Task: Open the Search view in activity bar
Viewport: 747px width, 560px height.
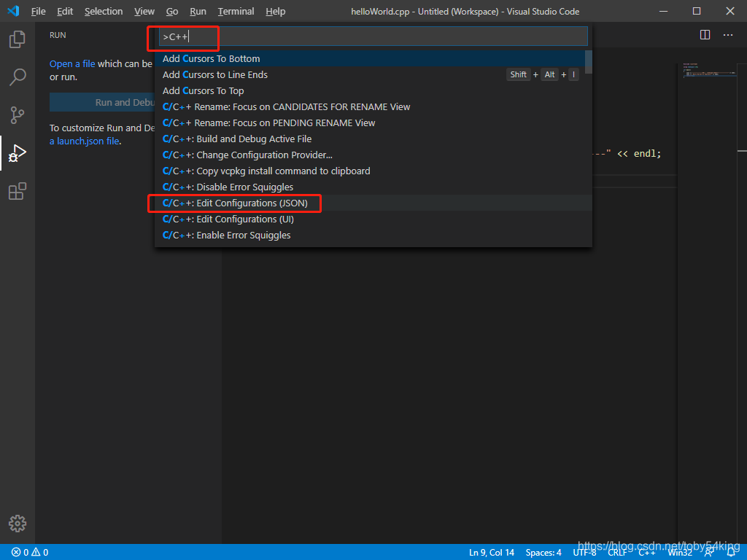Action: tap(18, 77)
